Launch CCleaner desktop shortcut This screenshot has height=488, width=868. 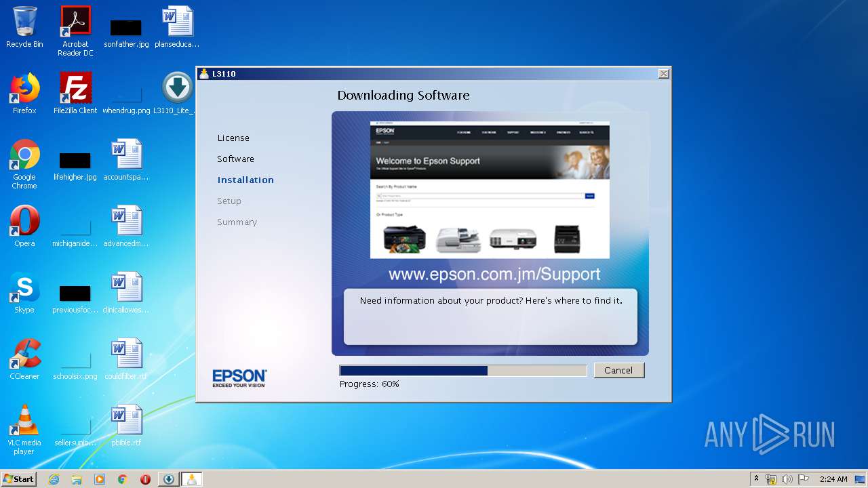coord(24,359)
